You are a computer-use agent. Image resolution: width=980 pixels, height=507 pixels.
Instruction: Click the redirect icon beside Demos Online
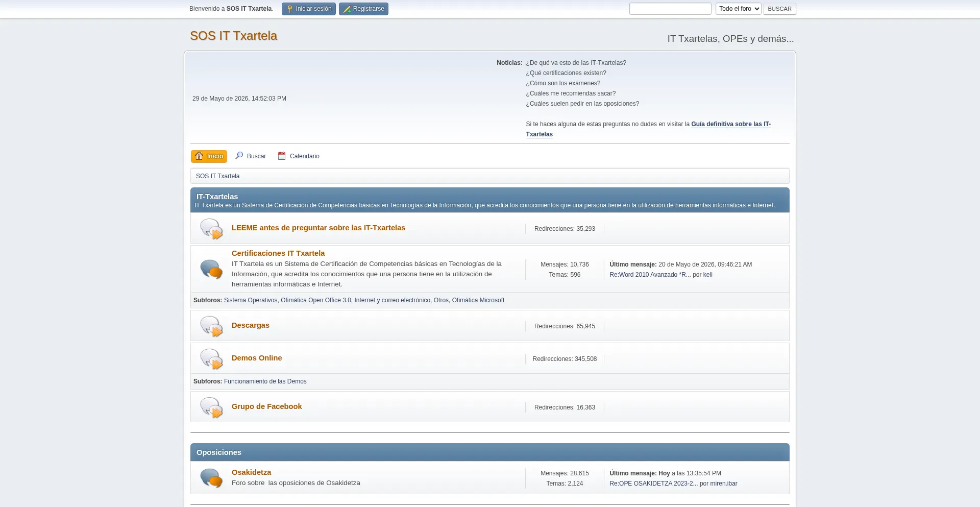tap(211, 359)
